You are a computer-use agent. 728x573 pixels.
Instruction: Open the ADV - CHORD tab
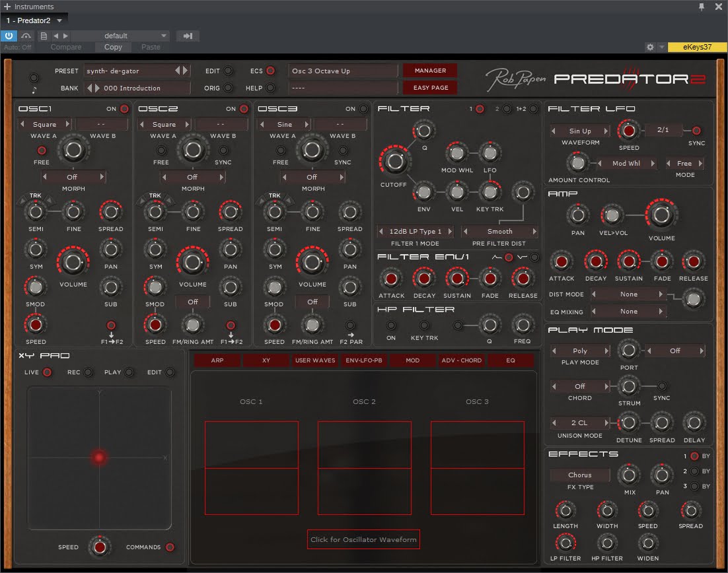pyautogui.click(x=462, y=360)
